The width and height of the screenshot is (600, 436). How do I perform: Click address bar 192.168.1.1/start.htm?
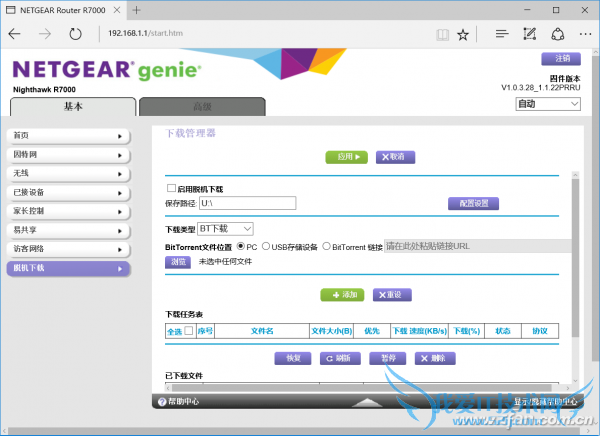pos(145,33)
